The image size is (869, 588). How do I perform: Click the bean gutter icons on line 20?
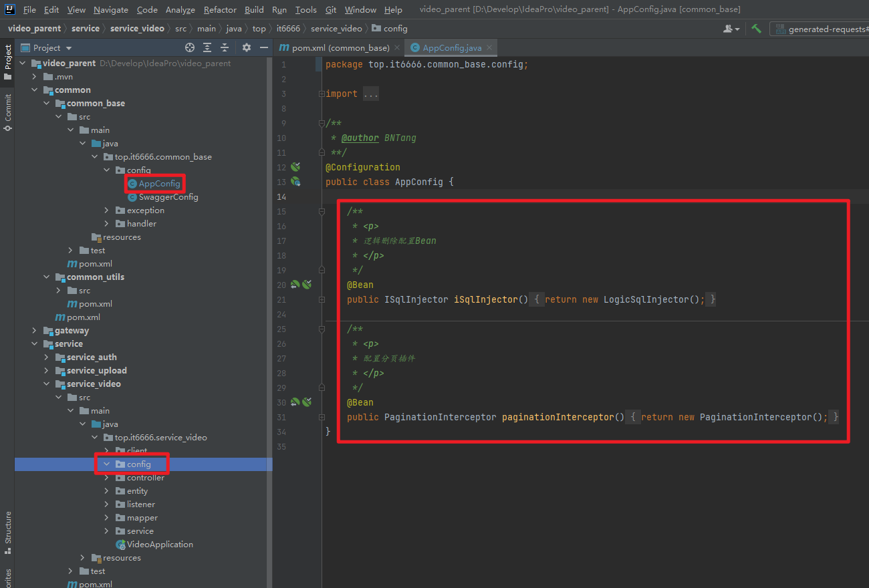point(301,285)
